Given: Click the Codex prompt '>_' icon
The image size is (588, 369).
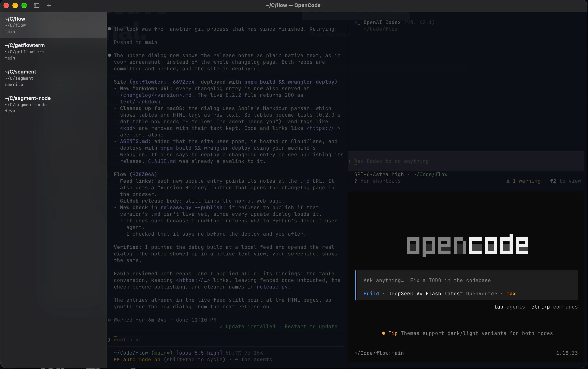Looking at the screenshot, I should (x=357, y=22).
